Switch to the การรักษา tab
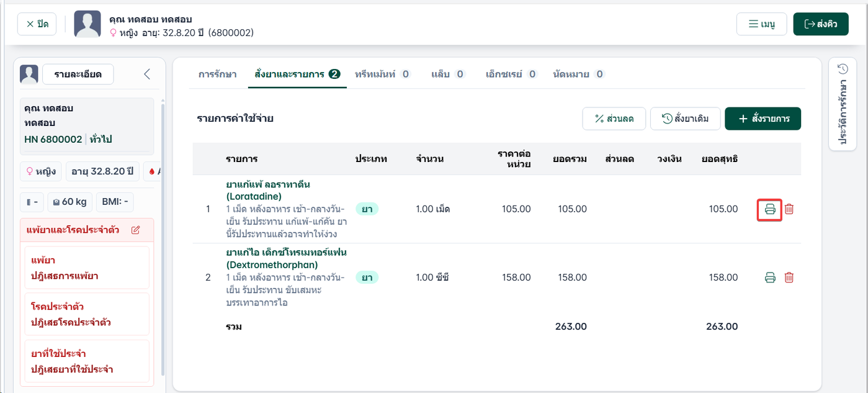868x393 pixels. click(x=217, y=74)
